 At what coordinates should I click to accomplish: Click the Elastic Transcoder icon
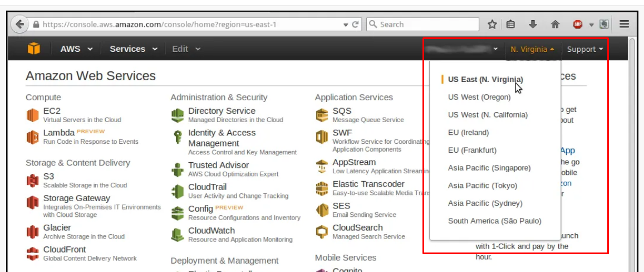[322, 188]
